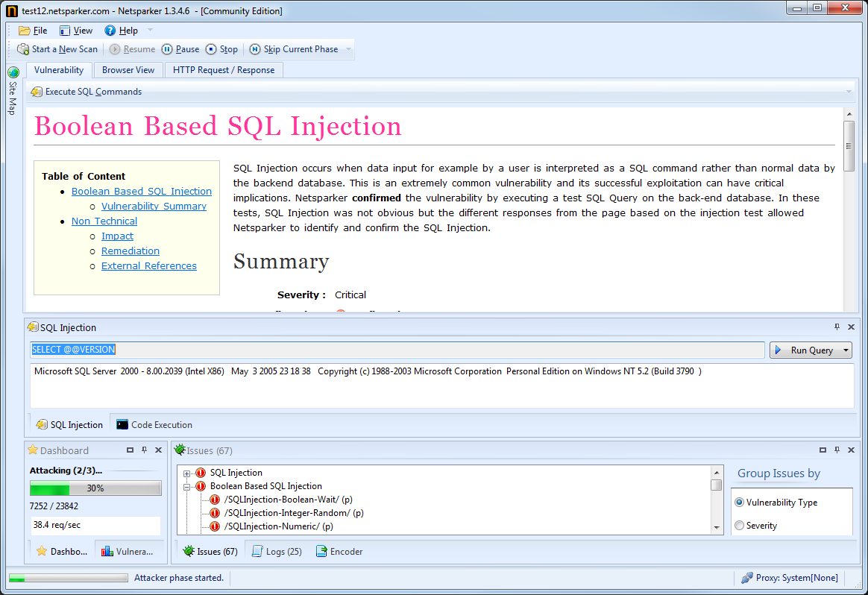Open the Site Map side panel

click(13, 91)
